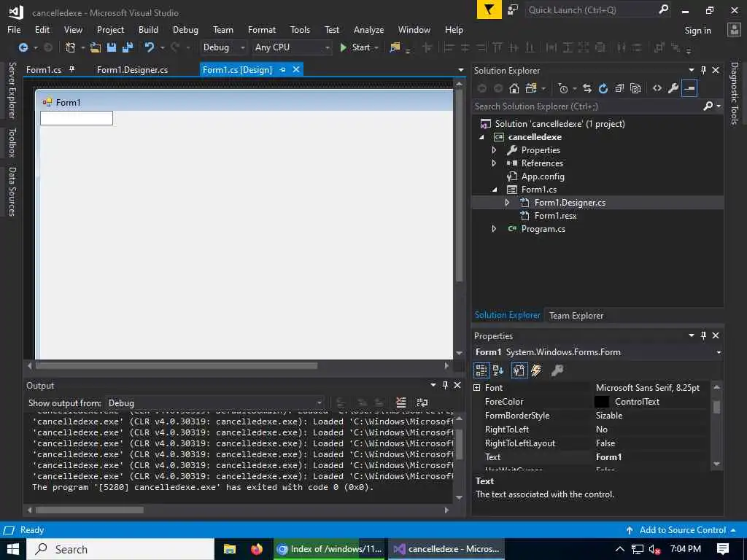The width and height of the screenshot is (747, 560).
Task: Click the Navigate Backward toolbar icon
Action: tap(23, 47)
